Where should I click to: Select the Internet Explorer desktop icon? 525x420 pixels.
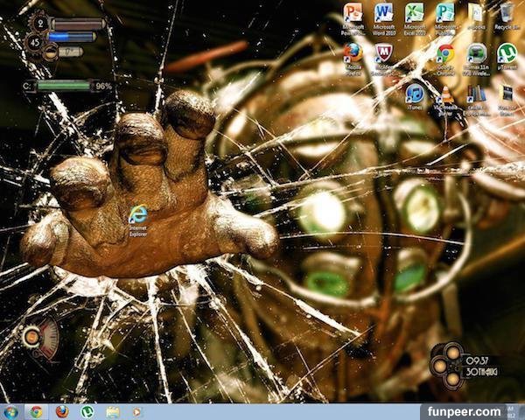coord(137,214)
